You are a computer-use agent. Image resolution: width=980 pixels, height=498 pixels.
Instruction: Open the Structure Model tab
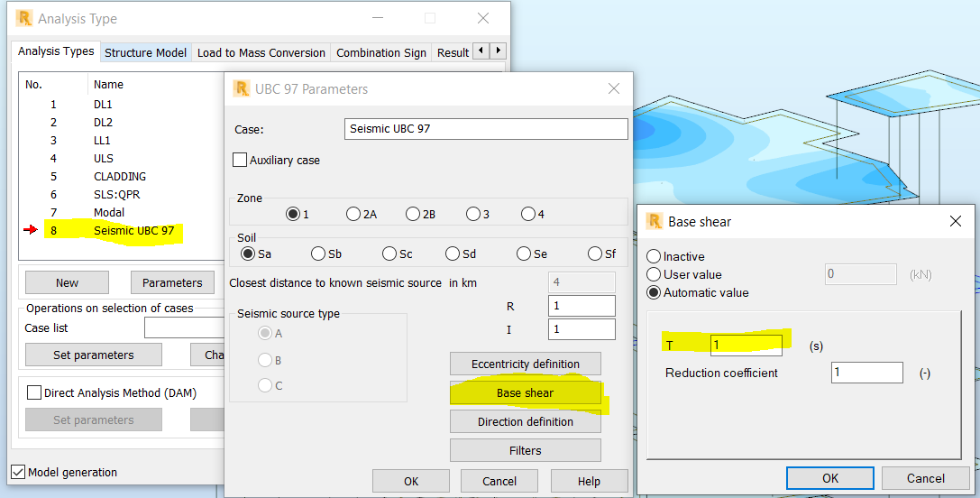pyautogui.click(x=146, y=52)
